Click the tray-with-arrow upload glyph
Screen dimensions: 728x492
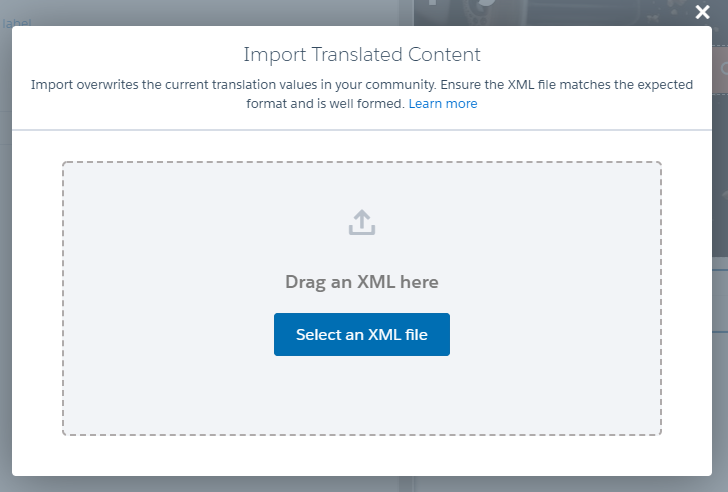pos(362,223)
